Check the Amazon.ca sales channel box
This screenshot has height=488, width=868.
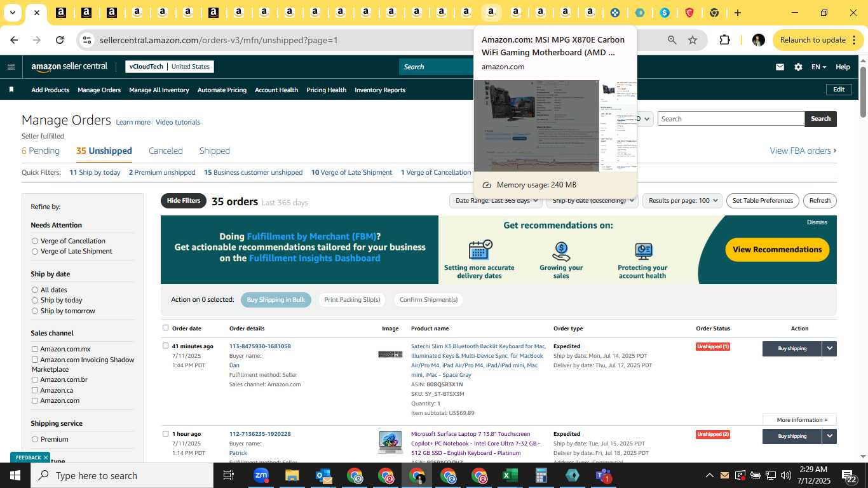point(35,390)
